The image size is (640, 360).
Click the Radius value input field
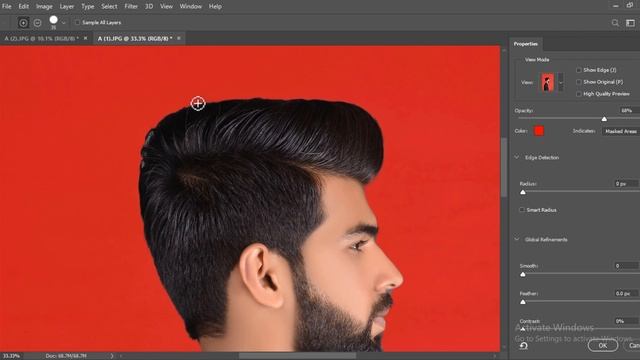(x=626, y=184)
